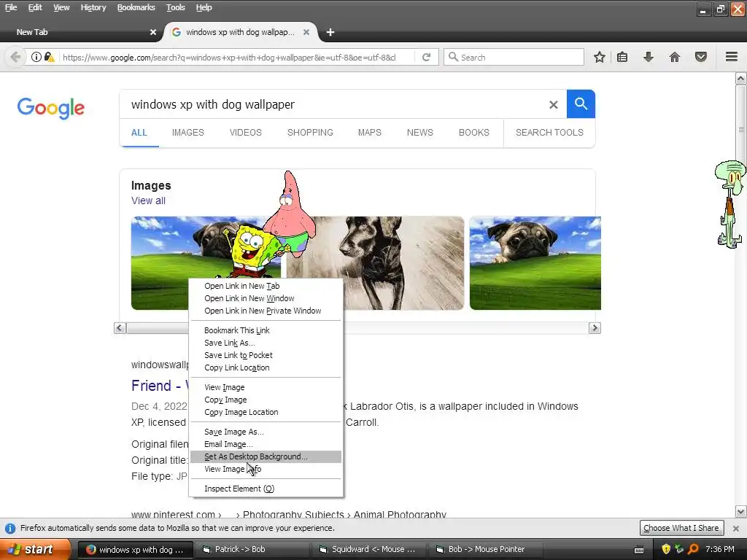Select Email Image entry
Image resolution: width=747 pixels, height=560 pixels.
pyautogui.click(x=266, y=444)
